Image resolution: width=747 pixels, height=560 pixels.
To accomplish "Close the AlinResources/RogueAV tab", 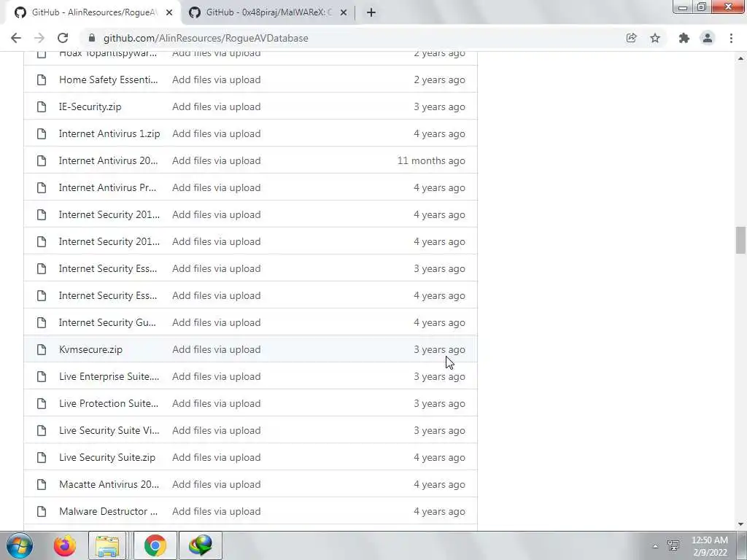I will (169, 12).
